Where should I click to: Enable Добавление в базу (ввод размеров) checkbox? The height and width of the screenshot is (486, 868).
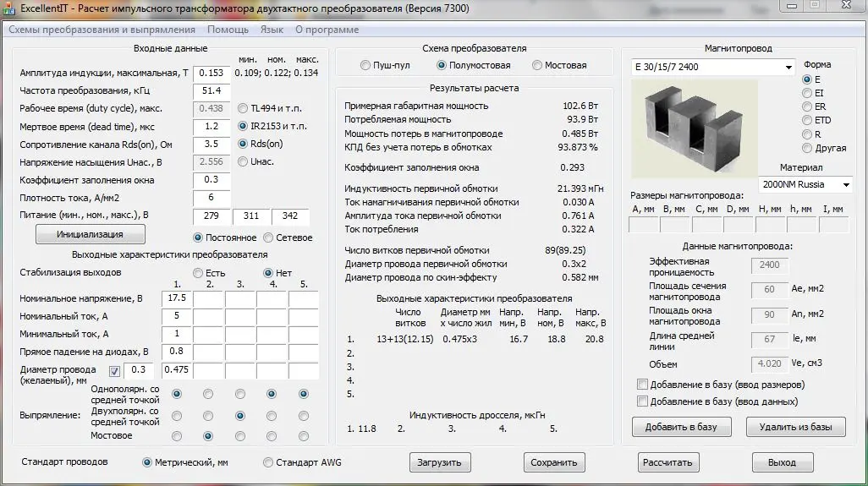click(x=721, y=385)
